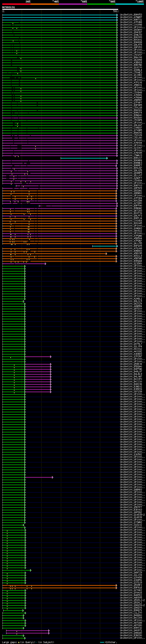Click the red 20% color legend segment
This screenshot has width=146, height=644.
click(16, 4)
